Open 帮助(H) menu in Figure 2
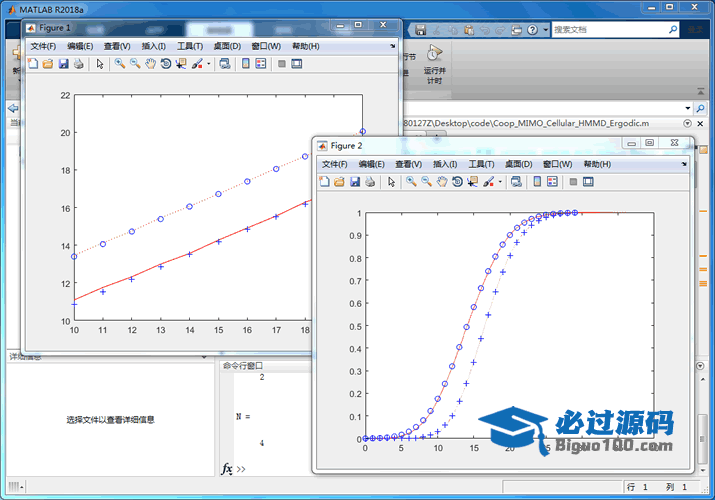 pyautogui.click(x=597, y=164)
